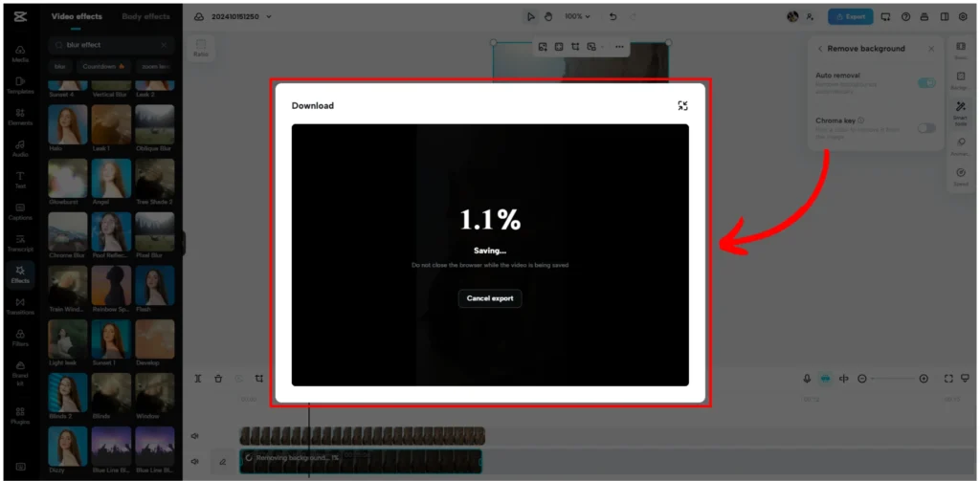Viewport: 980px width, 481px height.
Task: Choose the Develop effect thumbnail
Action: 154,339
